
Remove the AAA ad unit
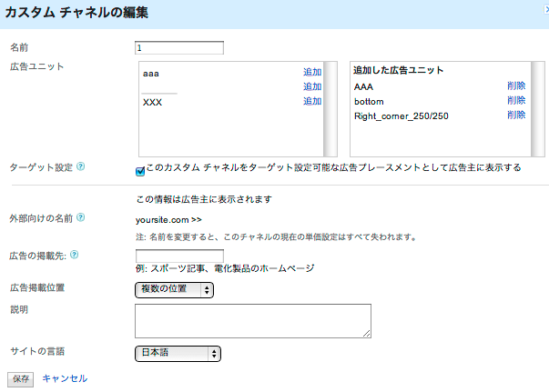tap(516, 85)
